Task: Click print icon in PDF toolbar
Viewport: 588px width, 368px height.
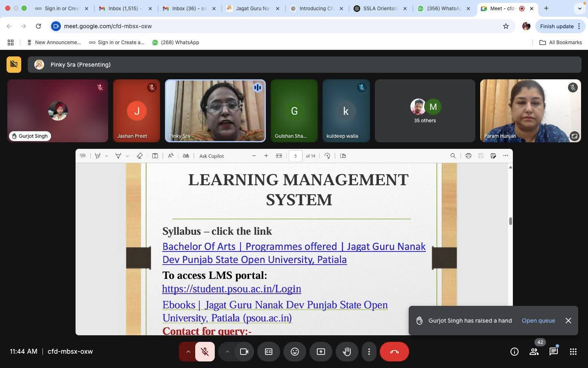Action: [x=468, y=156]
